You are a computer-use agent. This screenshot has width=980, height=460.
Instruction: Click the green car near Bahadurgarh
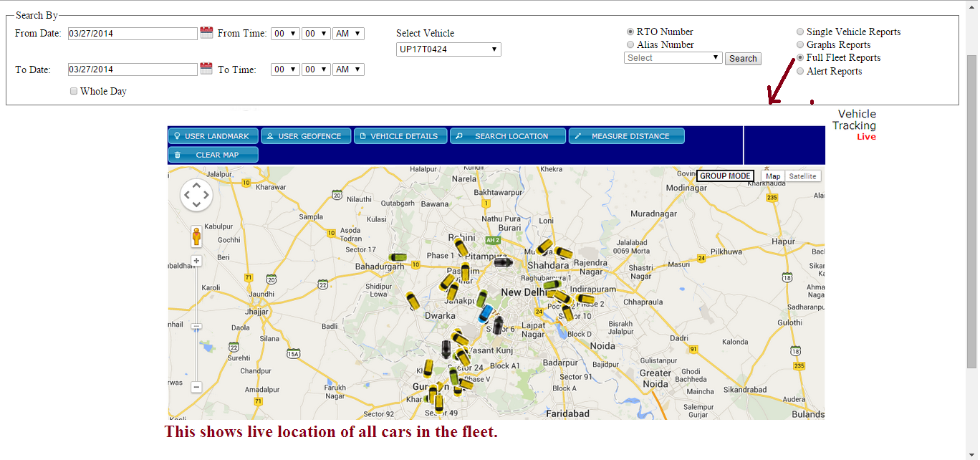[398, 257]
